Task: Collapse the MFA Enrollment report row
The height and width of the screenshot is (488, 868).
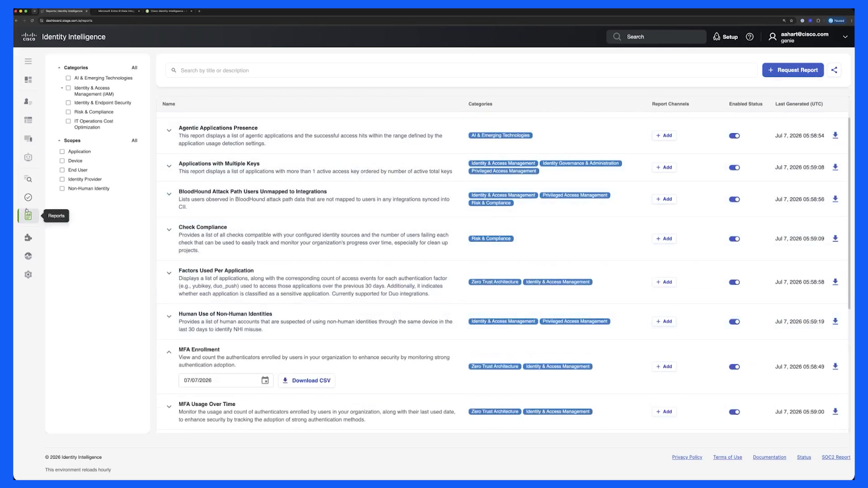Action: coord(169,352)
